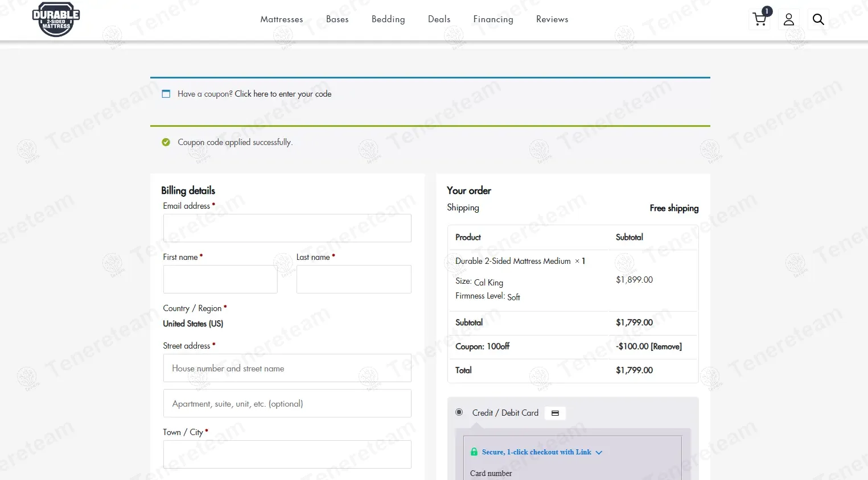Click the green success checkmark icon
The width and height of the screenshot is (868, 480).
[x=166, y=142]
